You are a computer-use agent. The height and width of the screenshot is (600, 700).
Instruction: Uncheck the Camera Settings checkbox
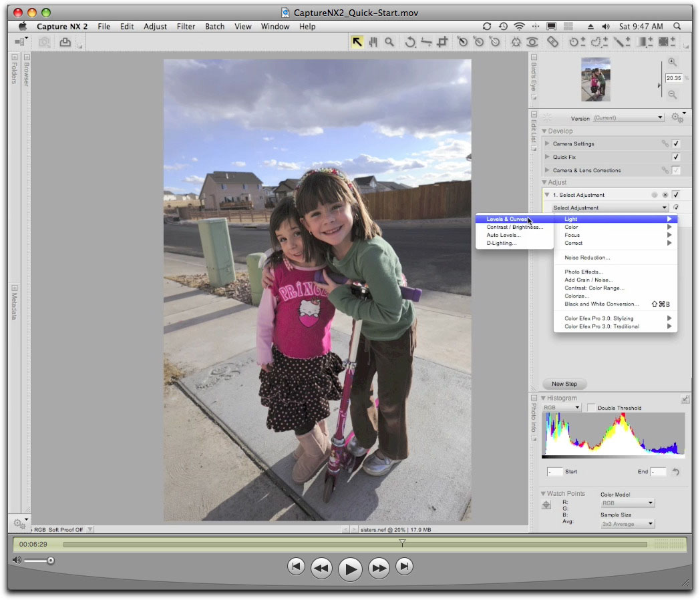click(676, 143)
